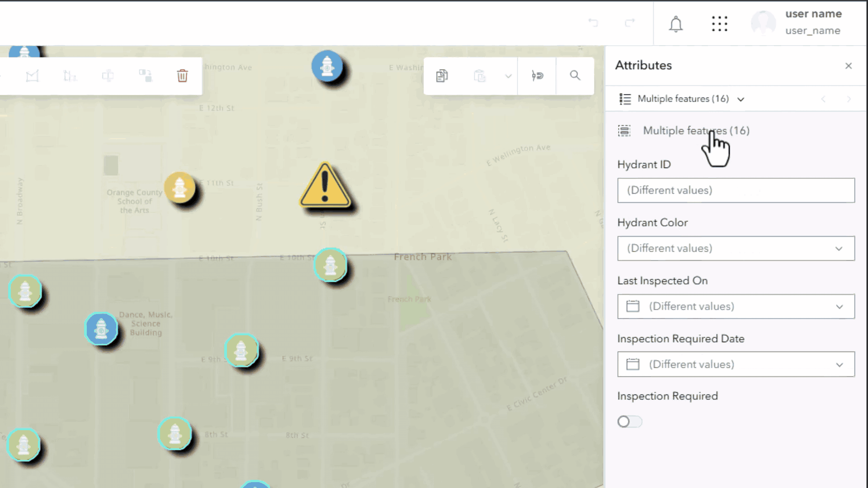The width and height of the screenshot is (868, 488).
Task: Close the Attributes panel
Action: pos(849,66)
